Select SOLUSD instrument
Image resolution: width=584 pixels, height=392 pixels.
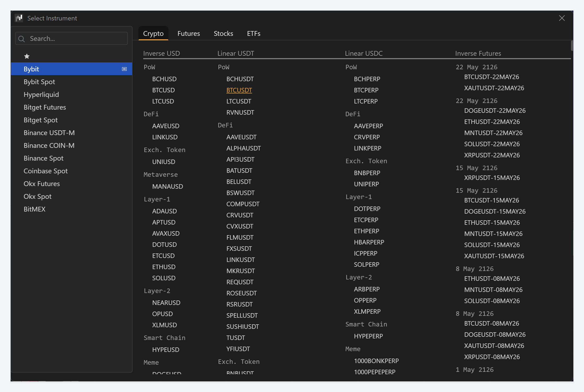pyautogui.click(x=164, y=278)
